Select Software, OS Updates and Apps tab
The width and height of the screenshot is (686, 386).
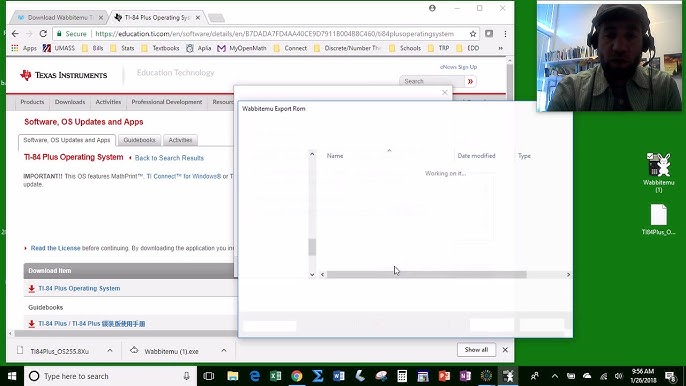click(66, 140)
